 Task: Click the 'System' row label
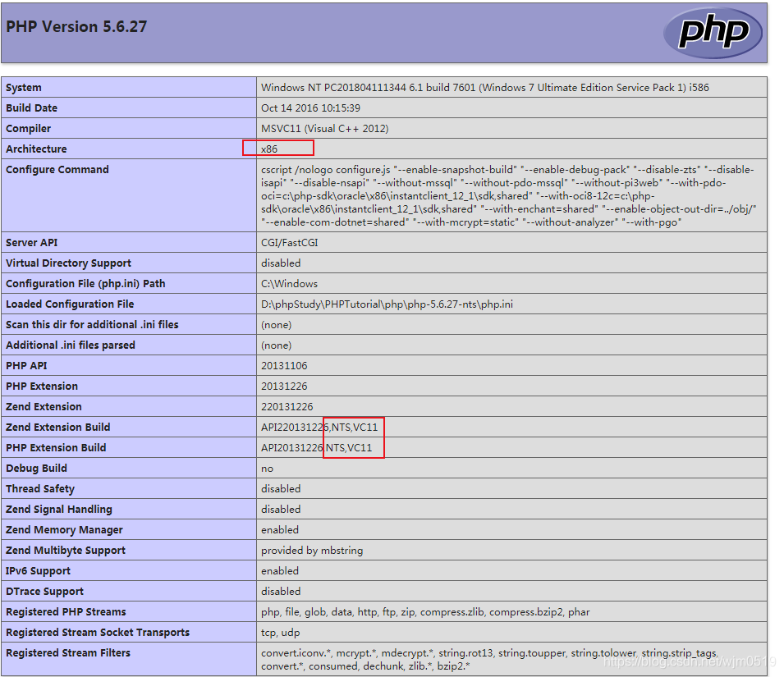click(24, 88)
